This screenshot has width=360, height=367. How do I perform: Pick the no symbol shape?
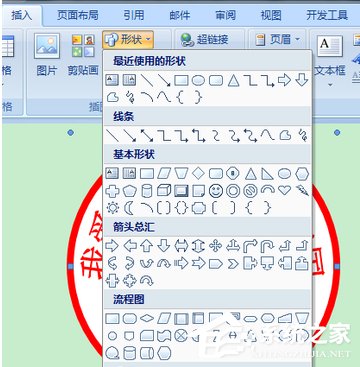click(250, 191)
